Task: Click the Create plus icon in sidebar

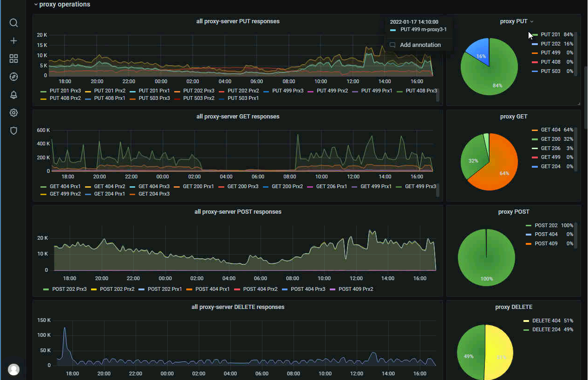Action: 13,41
